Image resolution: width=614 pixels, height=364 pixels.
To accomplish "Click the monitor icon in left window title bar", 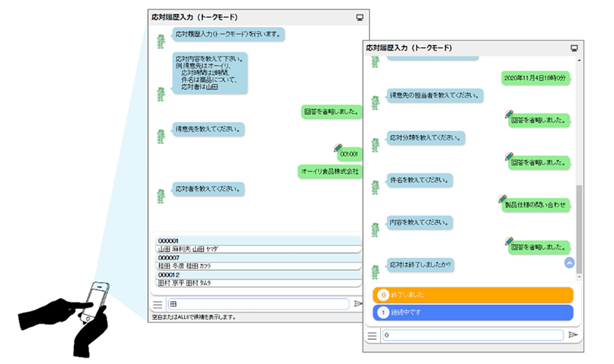I will 360,18.
